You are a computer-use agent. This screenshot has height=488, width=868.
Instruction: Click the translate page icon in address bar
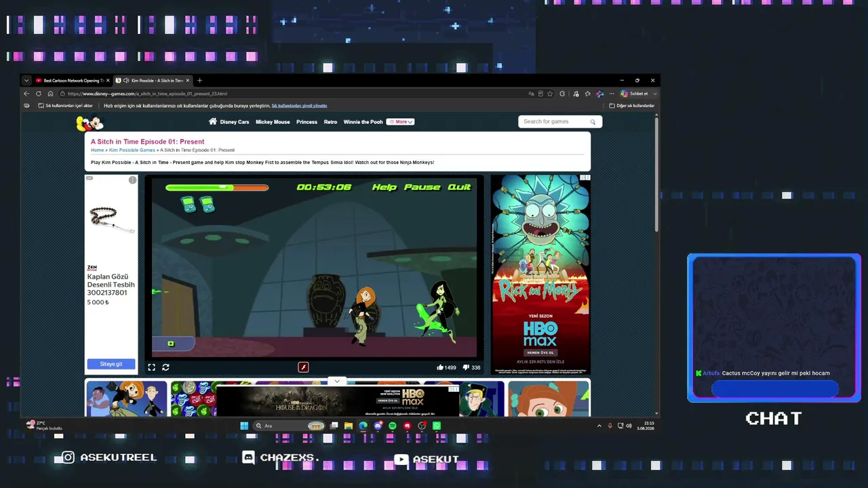[x=531, y=94]
